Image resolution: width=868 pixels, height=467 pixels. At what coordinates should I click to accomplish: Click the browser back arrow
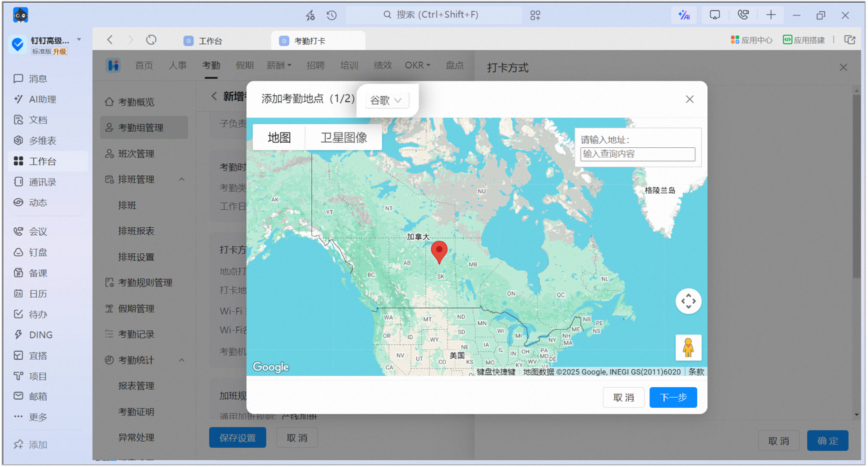[110, 40]
